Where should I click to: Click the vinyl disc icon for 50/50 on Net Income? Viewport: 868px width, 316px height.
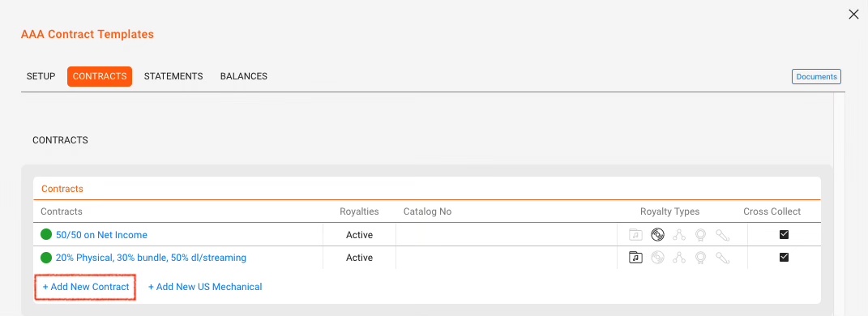pyautogui.click(x=657, y=235)
